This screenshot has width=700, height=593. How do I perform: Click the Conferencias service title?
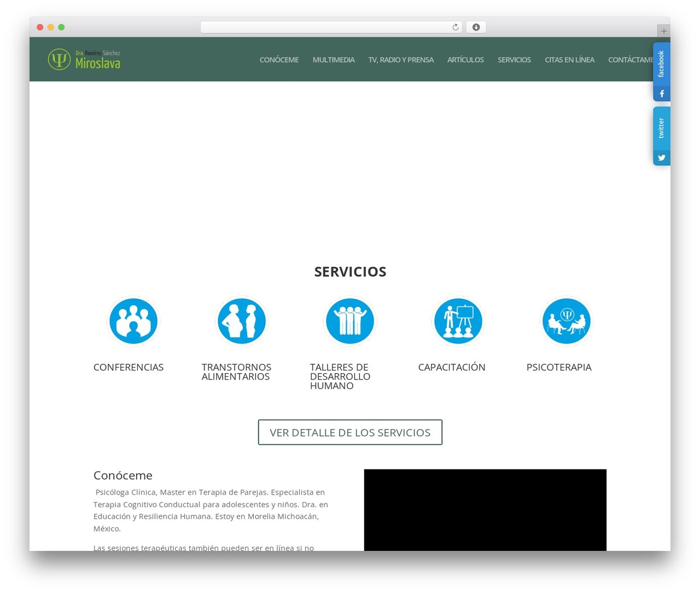coord(129,367)
